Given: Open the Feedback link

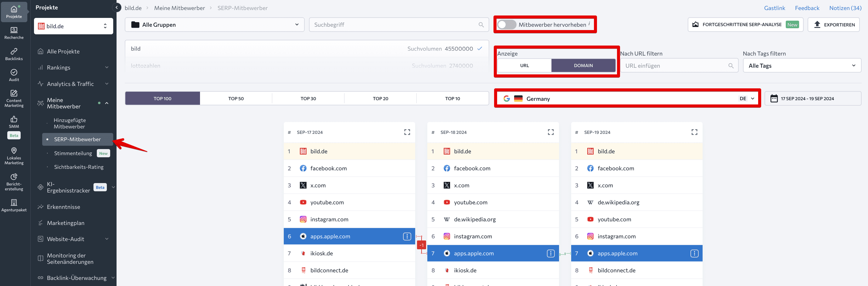Looking at the screenshot, I should [807, 8].
